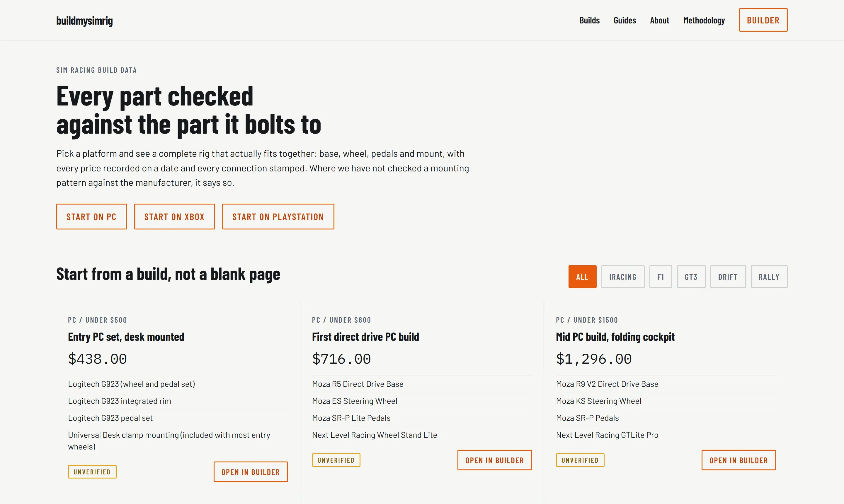Select the ALL filter chip

582,277
